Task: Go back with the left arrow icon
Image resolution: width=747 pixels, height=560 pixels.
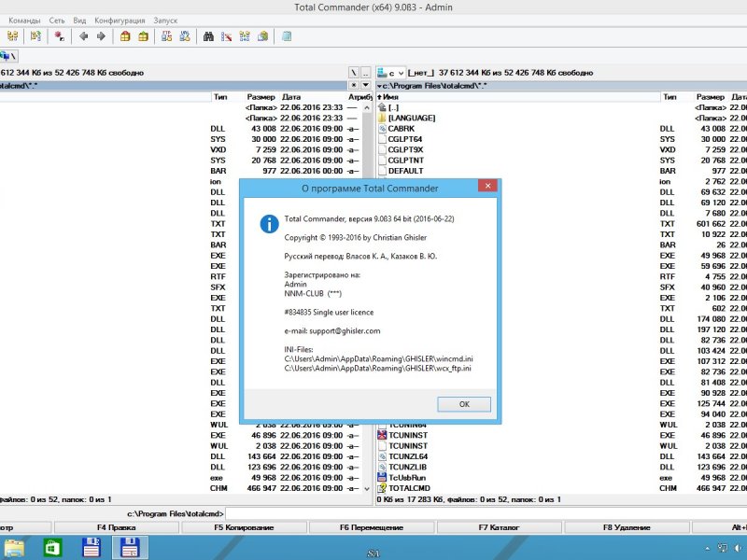Action: pos(84,36)
